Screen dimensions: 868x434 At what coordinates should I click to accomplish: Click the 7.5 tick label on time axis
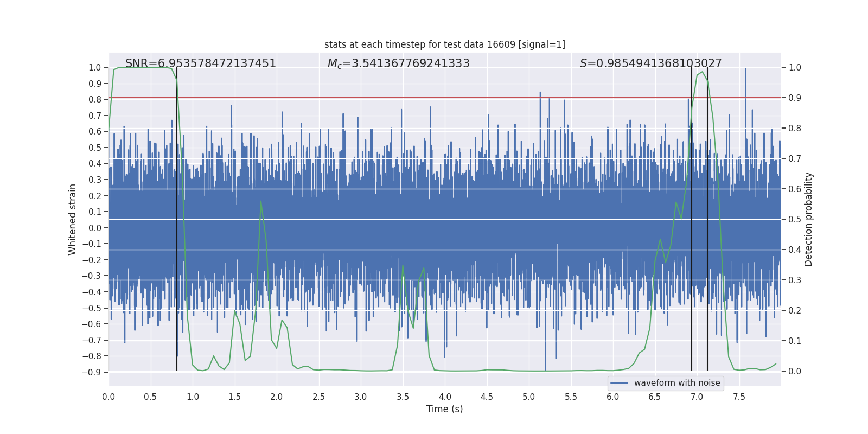click(x=739, y=397)
